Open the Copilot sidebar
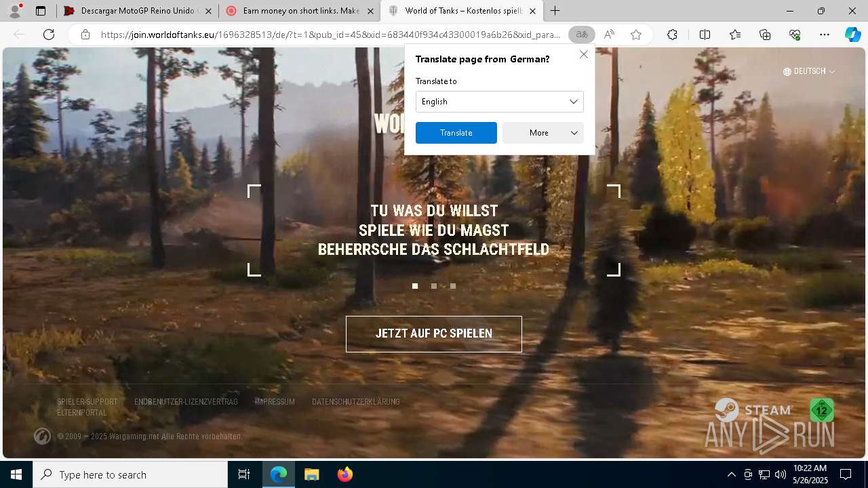 pyautogui.click(x=852, y=35)
